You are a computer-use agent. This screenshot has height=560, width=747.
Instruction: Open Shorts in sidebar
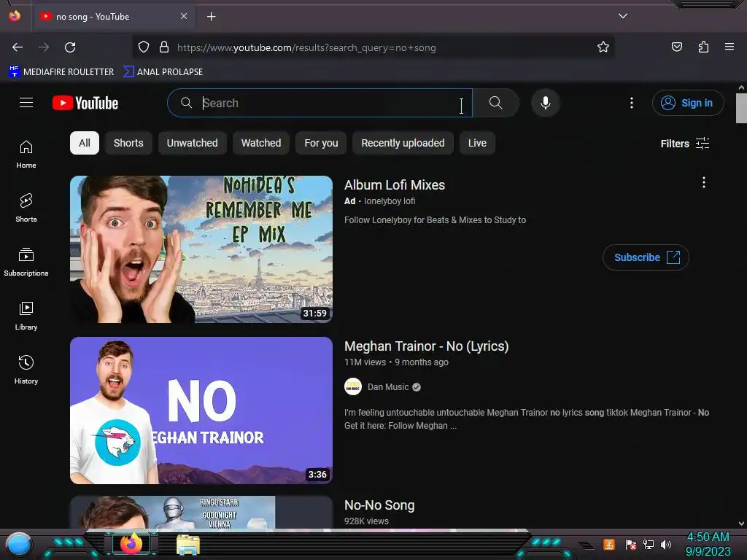(26, 208)
